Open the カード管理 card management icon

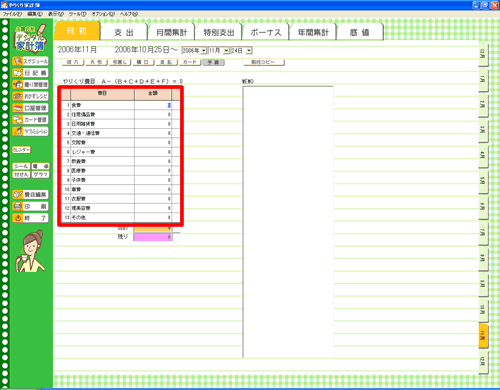(30, 120)
